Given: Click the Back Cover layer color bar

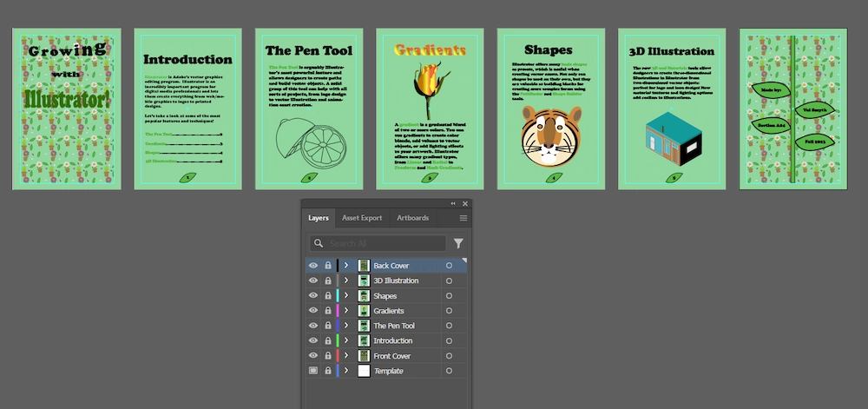Looking at the screenshot, I should (x=338, y=266).
